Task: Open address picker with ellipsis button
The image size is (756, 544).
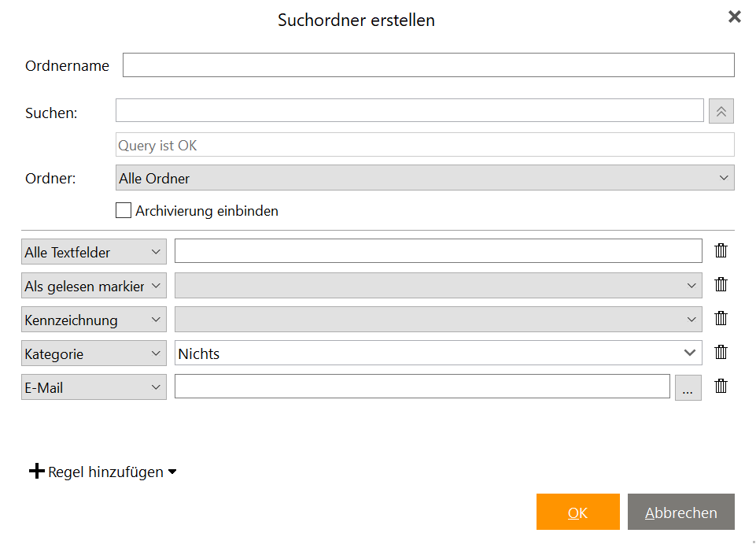Action: pyautogui.click(x=688, y=387)
